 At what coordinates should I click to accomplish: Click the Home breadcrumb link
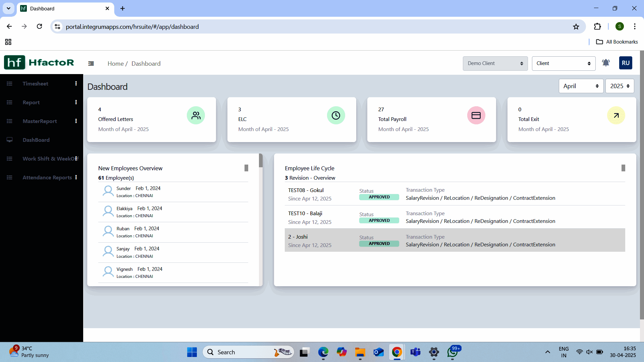coord(115,64)
